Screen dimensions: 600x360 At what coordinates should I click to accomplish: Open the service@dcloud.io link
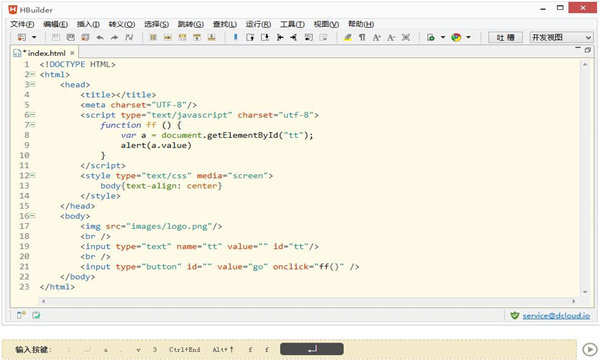coord(556,316)
